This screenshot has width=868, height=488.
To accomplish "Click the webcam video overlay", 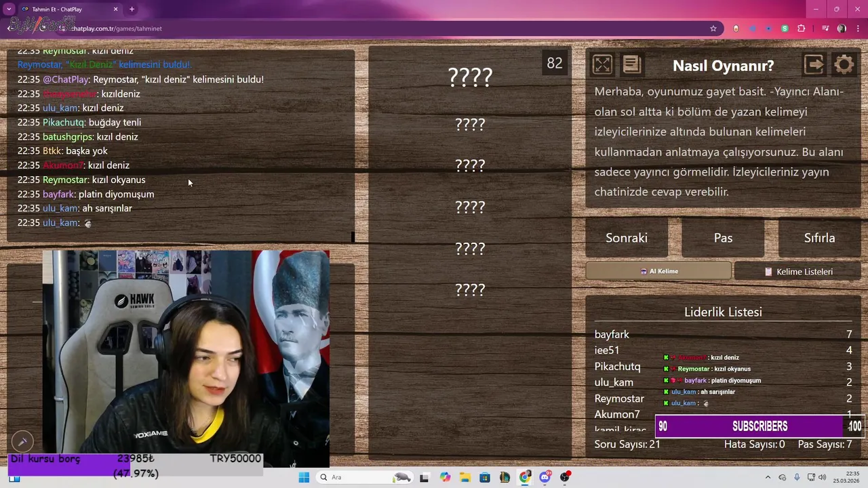I will click(186, 359).
